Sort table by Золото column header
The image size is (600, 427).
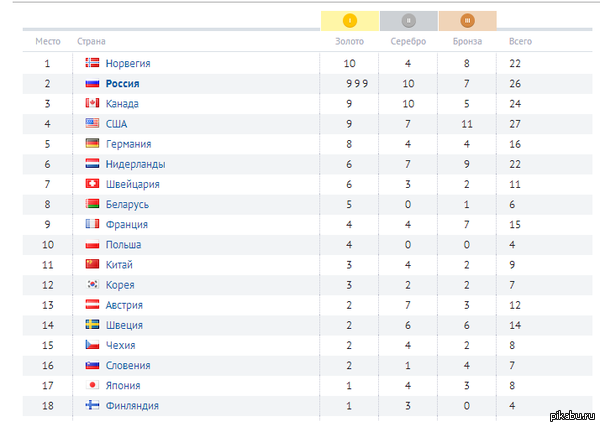point(350,42)
